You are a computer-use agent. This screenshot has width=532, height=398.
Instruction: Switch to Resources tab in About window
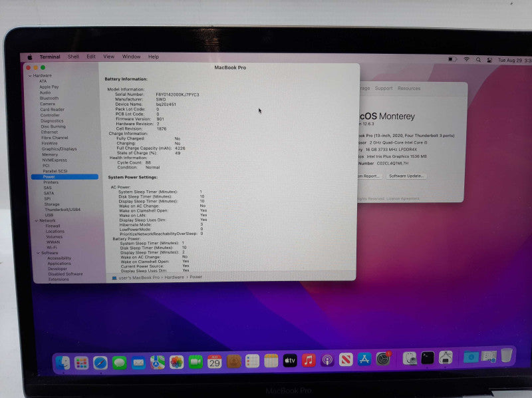pyautogui.click(x=409, y=88)
